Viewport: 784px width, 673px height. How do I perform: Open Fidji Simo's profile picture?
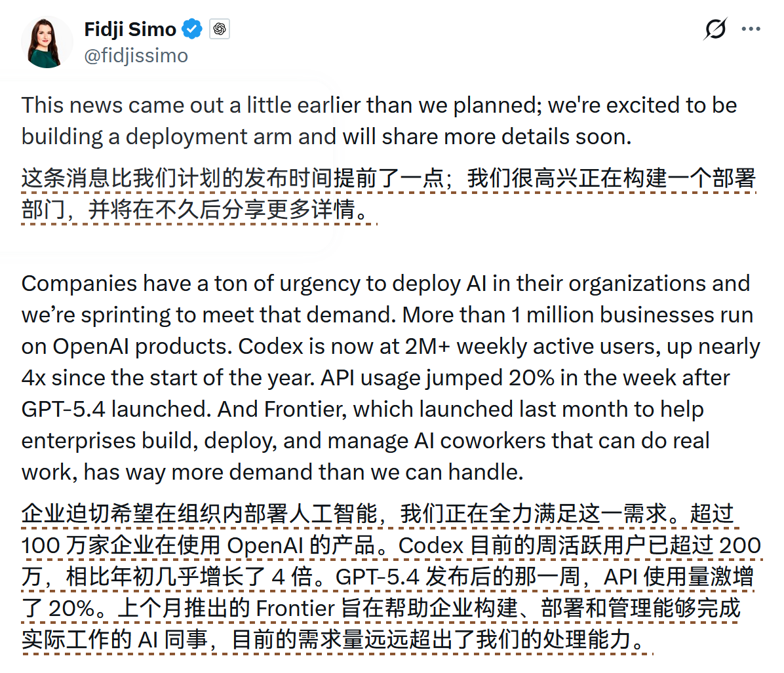pyautogui.click(x=47, y=43)
